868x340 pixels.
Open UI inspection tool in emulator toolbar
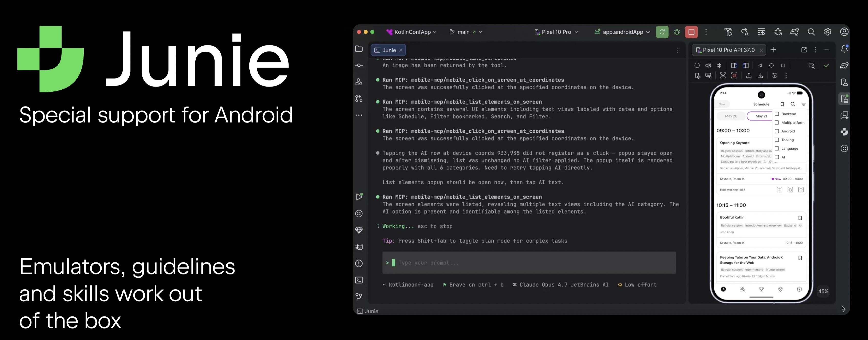(x=811, y=65)
